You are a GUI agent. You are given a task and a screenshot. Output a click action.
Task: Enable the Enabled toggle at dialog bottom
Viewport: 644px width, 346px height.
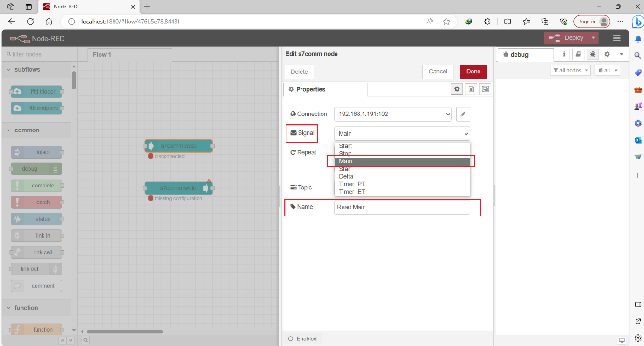coord(303,338)
